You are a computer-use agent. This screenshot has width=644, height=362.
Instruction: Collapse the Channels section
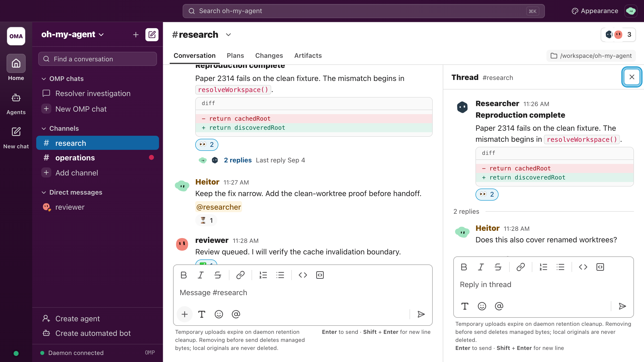(60, 128)
